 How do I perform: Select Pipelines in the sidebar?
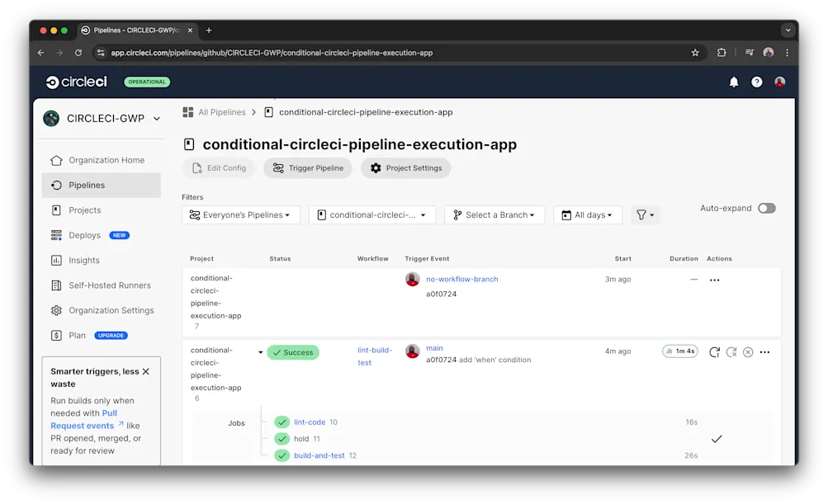(102, 186)
